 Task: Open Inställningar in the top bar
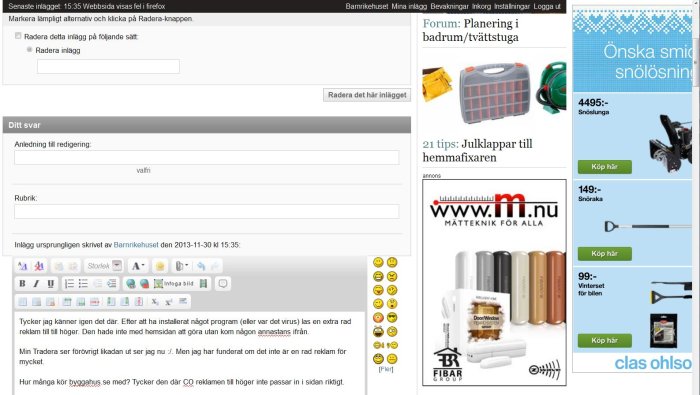coord(512,6)
